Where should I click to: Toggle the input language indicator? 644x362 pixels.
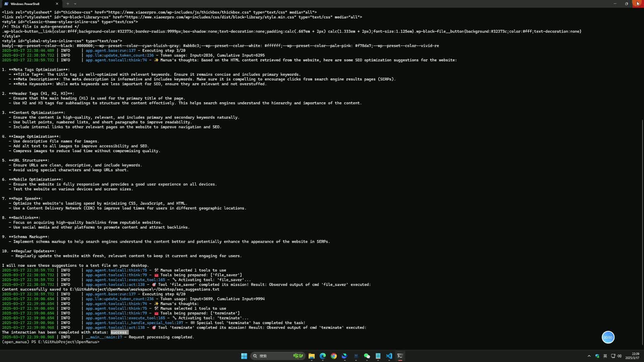pyautogui.click(x=605, y=356)
